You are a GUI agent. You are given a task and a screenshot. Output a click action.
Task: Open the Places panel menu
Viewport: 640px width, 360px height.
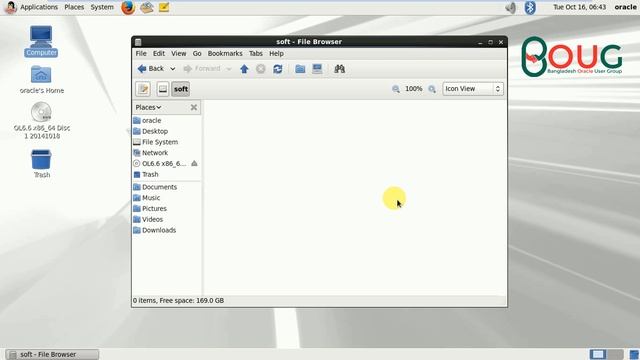coord(74,7)
